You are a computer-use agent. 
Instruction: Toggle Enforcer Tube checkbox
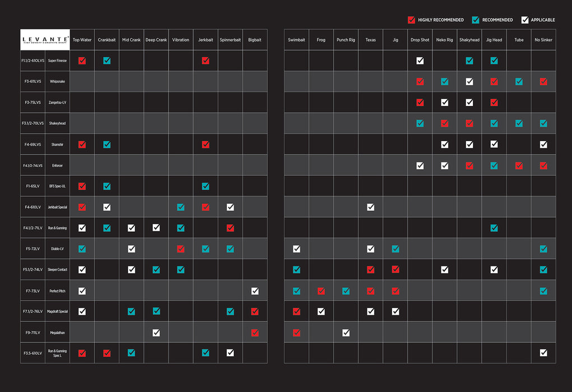coord(519,166)
